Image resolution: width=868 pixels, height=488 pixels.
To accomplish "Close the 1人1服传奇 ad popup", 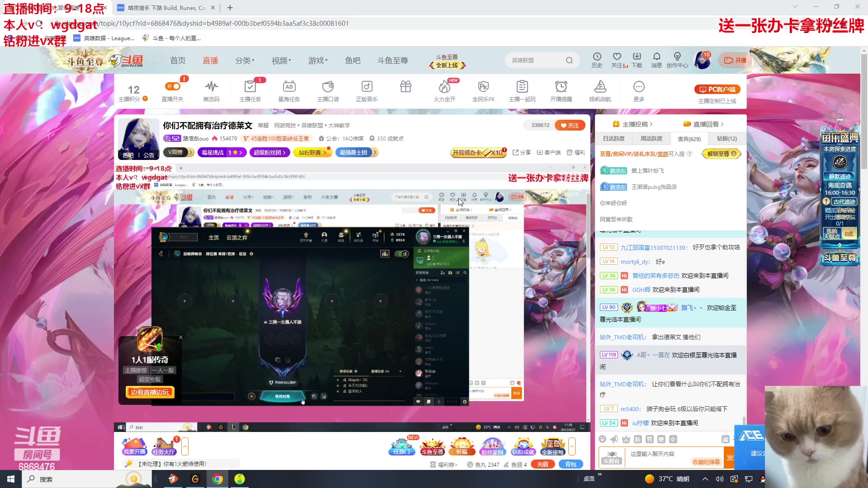I will click(181, 337).
